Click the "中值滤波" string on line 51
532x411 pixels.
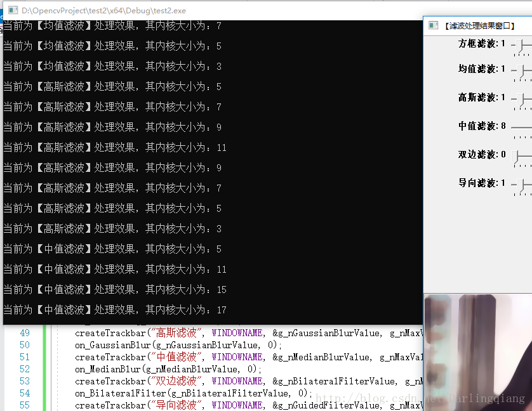click(176, 357)
